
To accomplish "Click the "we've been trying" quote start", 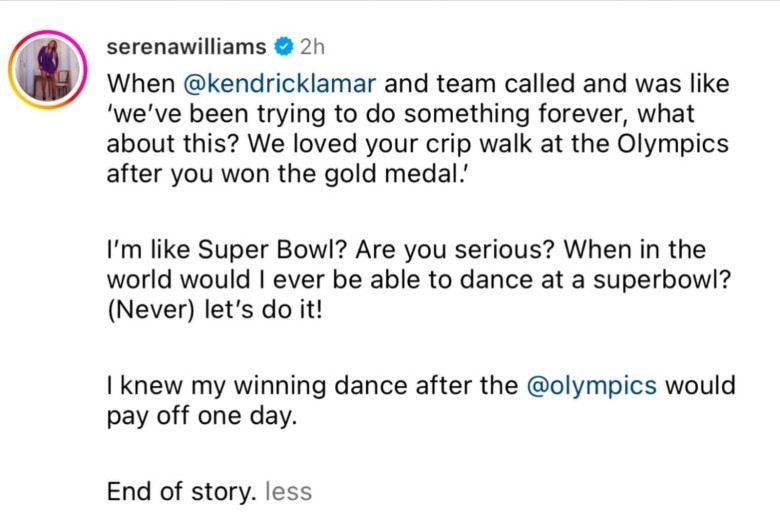I will [x=216, y=114].
